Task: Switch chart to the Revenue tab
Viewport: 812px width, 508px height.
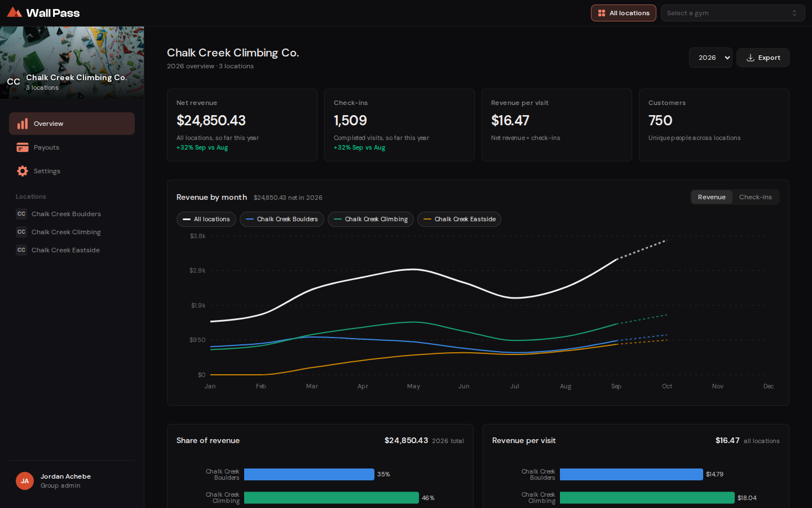Action: (712, 197)
